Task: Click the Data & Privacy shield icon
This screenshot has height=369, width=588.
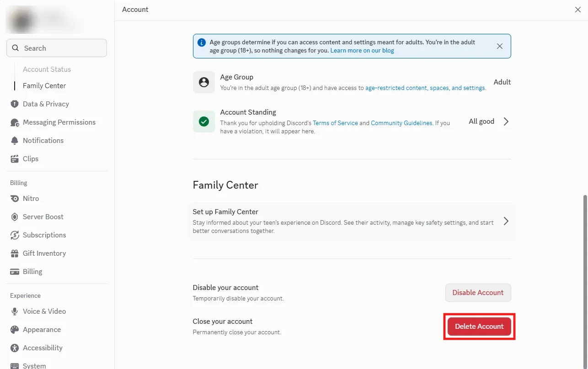Action: click(x=15, y=104)
